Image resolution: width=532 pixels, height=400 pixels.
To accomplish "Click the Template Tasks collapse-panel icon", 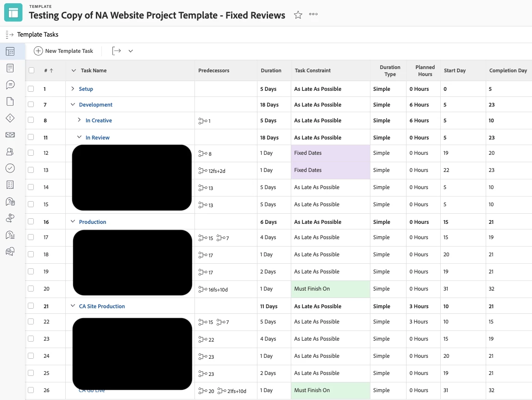I will click(x=10, y=34).
